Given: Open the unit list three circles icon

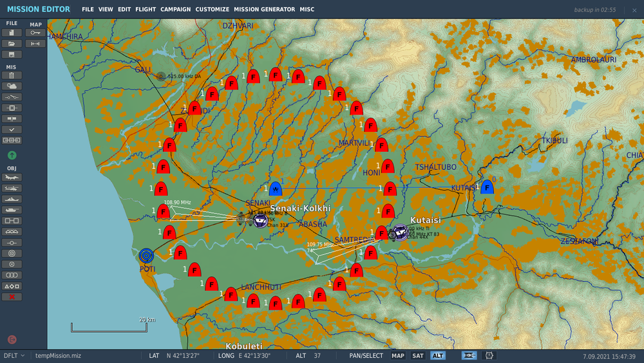Looking at the screenshot, I should point(12,275).
